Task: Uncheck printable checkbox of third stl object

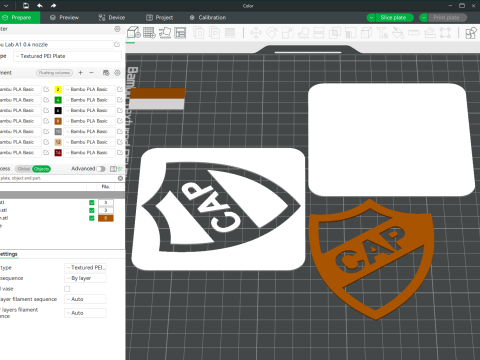Action: [x=92, y=218]
